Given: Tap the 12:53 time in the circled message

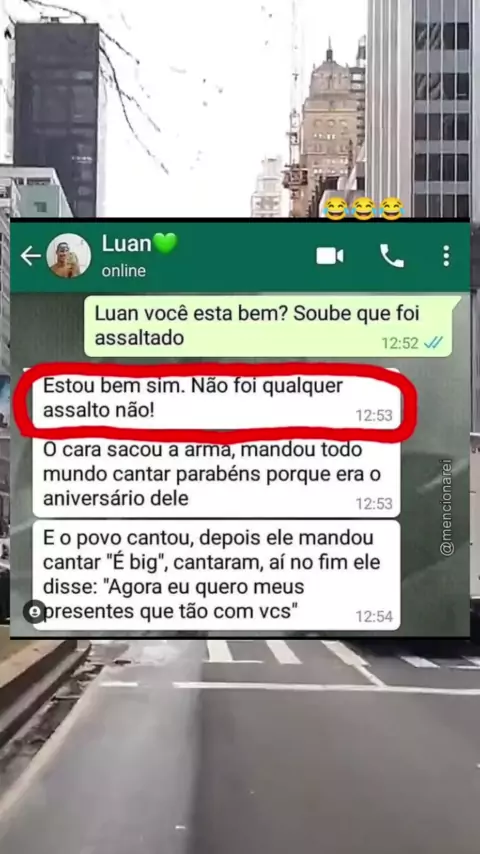Looking at the screenshot, I should [x=374, y=416].
